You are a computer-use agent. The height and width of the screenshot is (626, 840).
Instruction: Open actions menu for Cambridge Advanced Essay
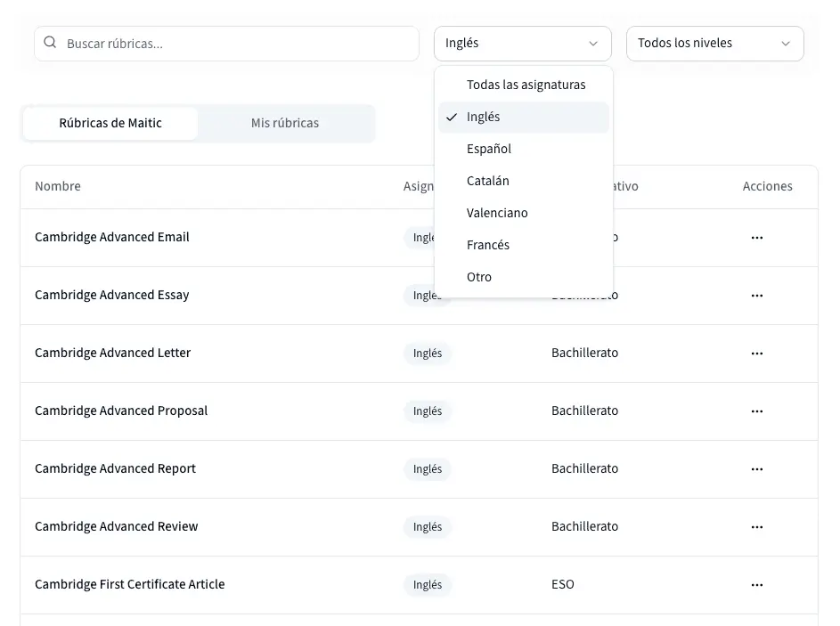click(x=756, y=296)
